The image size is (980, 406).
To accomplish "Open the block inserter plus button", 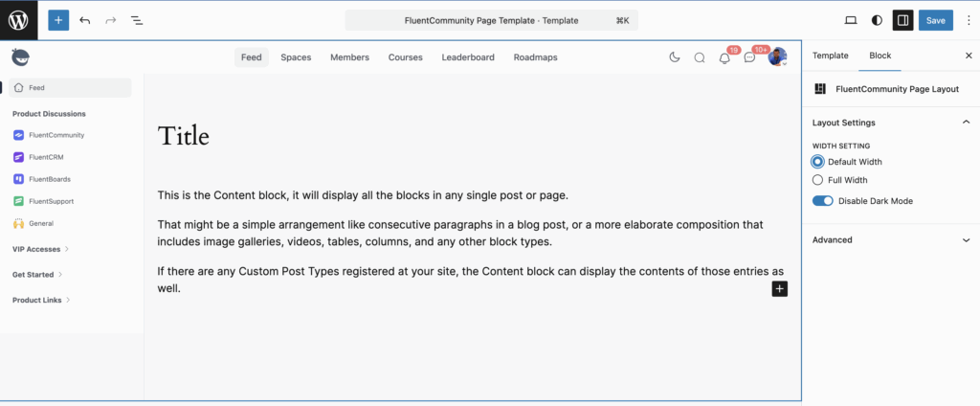I will 58,20.
